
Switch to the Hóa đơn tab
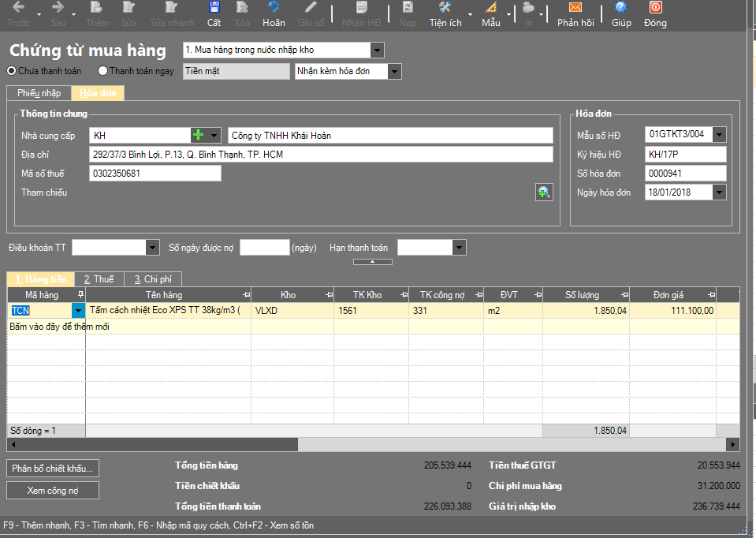click(x=98, y=93)
